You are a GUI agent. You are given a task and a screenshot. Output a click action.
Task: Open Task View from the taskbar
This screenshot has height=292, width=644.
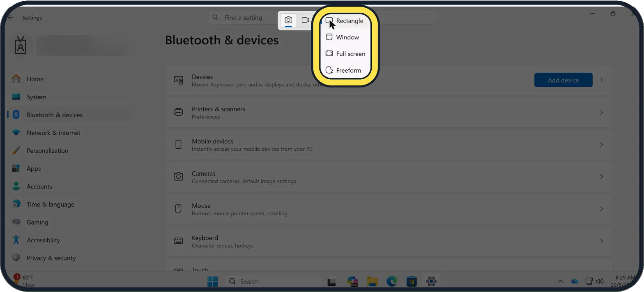[332, 282]
